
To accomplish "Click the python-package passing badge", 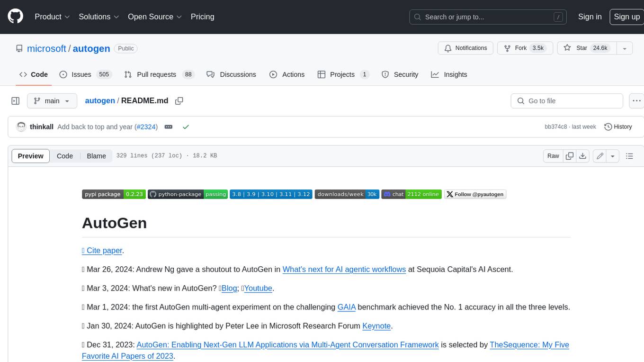I will [188, 194].
